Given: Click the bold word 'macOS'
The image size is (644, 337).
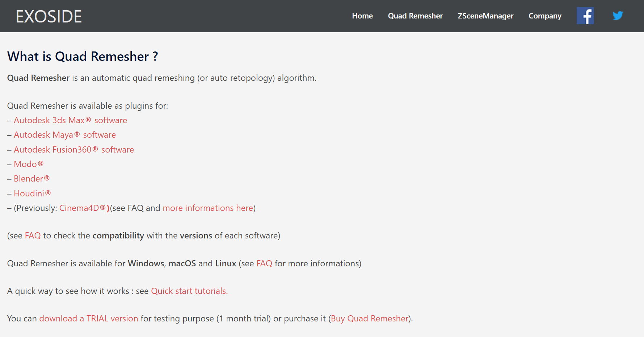Looking at the screenshot, I should 182,263.
